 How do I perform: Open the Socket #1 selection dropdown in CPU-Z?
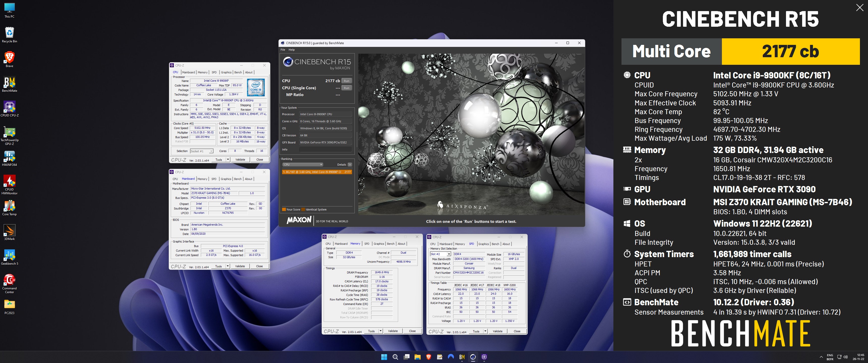(202, 151)
